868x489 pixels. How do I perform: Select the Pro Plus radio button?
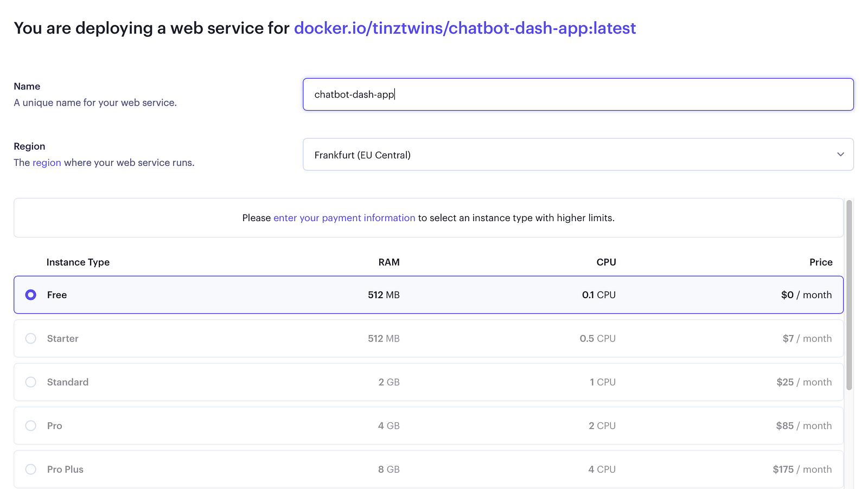click(x=31, y=469)
